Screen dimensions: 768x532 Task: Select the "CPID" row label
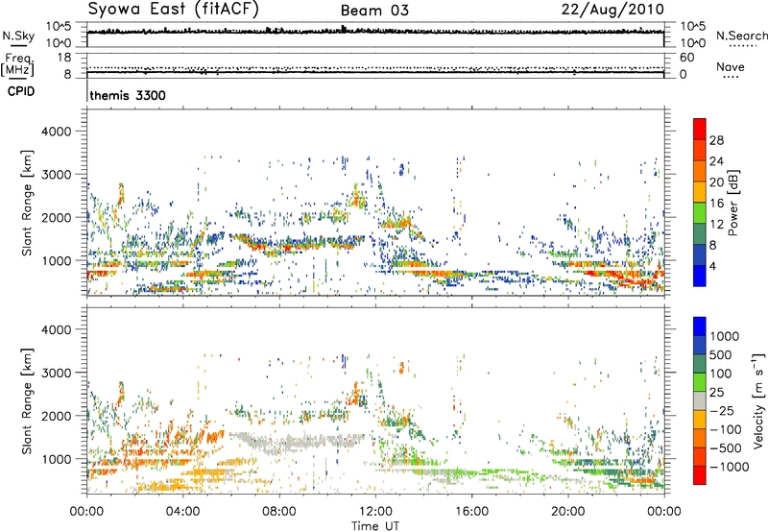click(x=21, y=91)
